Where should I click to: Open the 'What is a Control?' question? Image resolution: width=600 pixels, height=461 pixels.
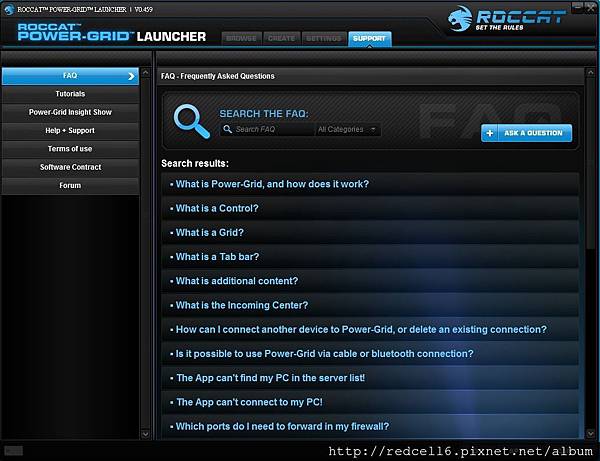(370, 209)
